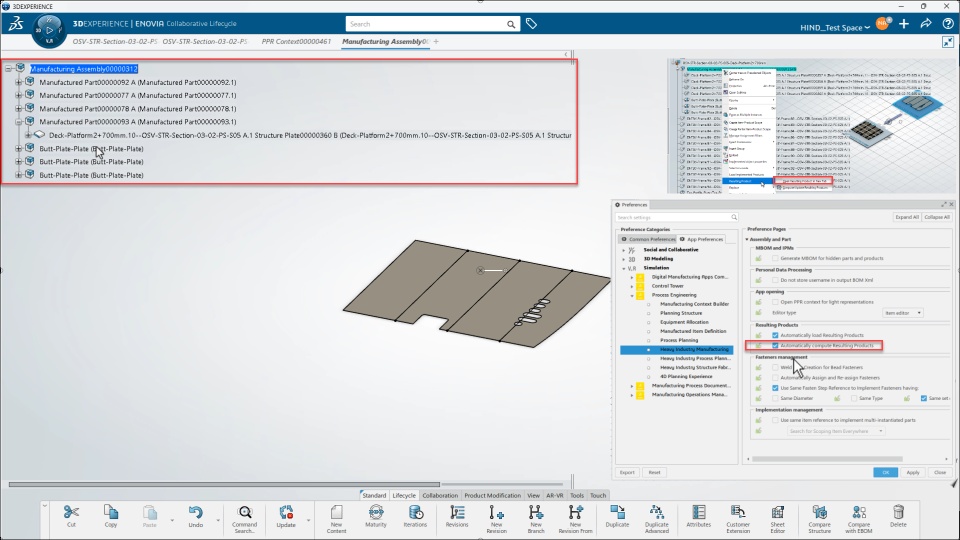Open the Sheet Editor
Image resolution: width=960 pixels, height=540 pixels.
tap(778, 519)
